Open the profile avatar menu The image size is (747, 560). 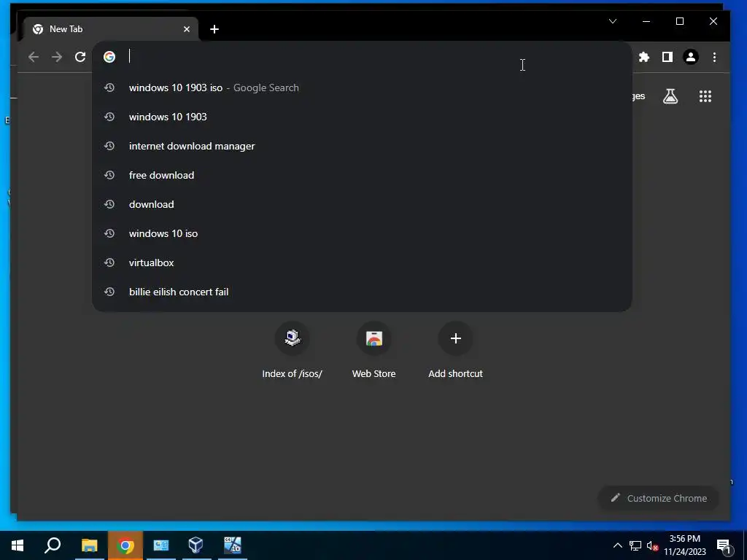pos(691,57)
